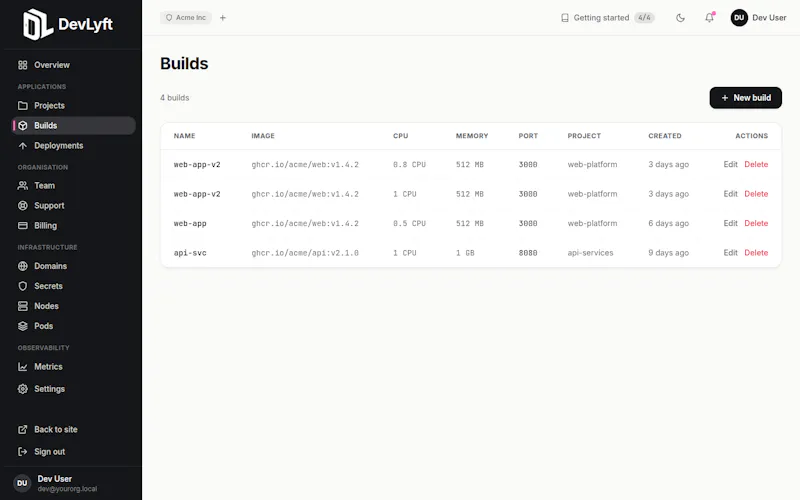The height and width of the screenshot is (500, 800).
Task: Click the Metrics chart icon
Action: (22, 367)
